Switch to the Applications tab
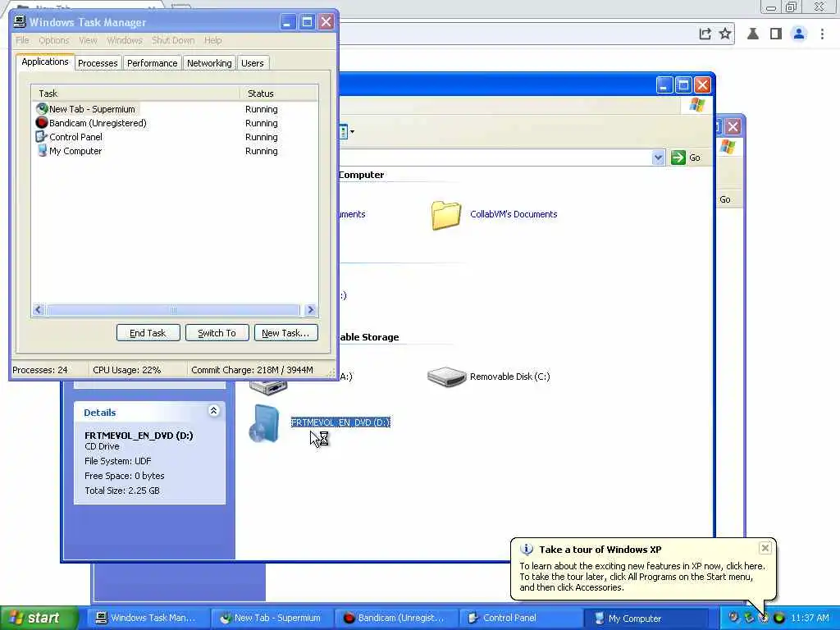Image resolution: width=840 pixels, height=630 pixels. click(x=45, y=62)
